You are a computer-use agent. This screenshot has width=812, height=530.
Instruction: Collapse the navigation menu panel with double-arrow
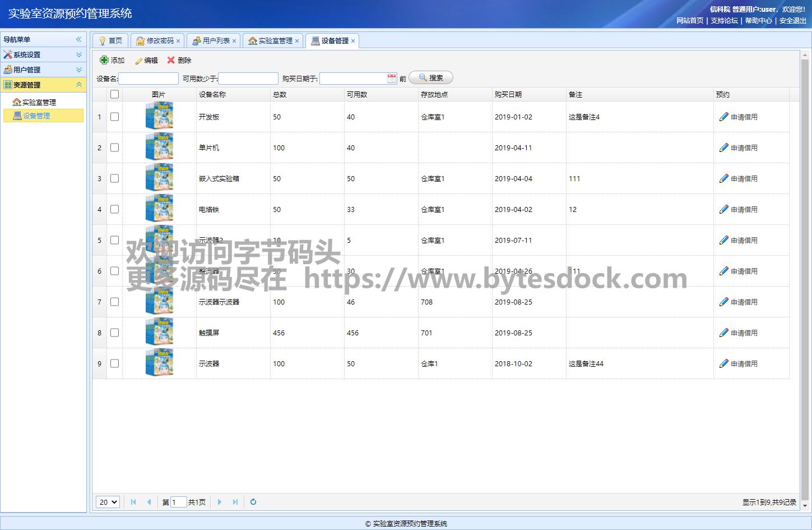78,39
